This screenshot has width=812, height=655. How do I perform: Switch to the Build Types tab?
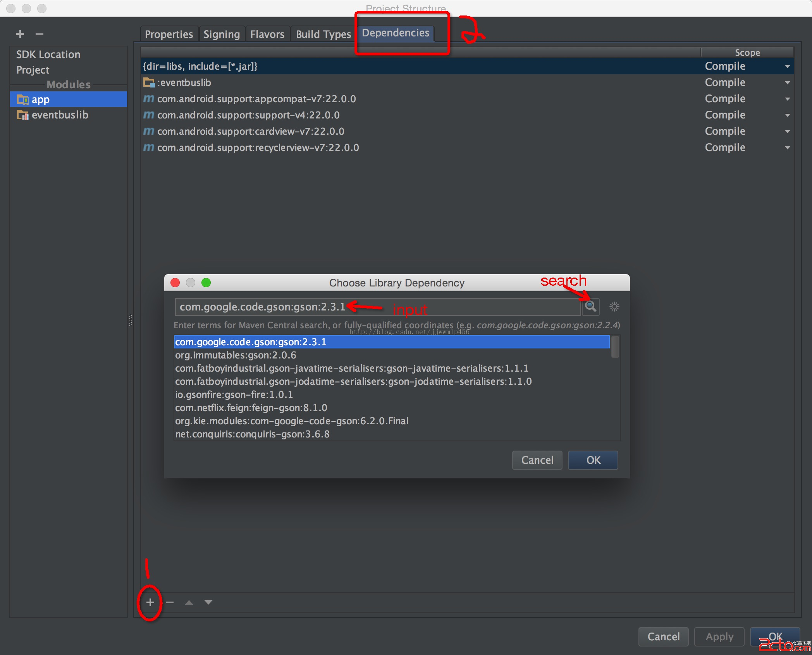323,34
